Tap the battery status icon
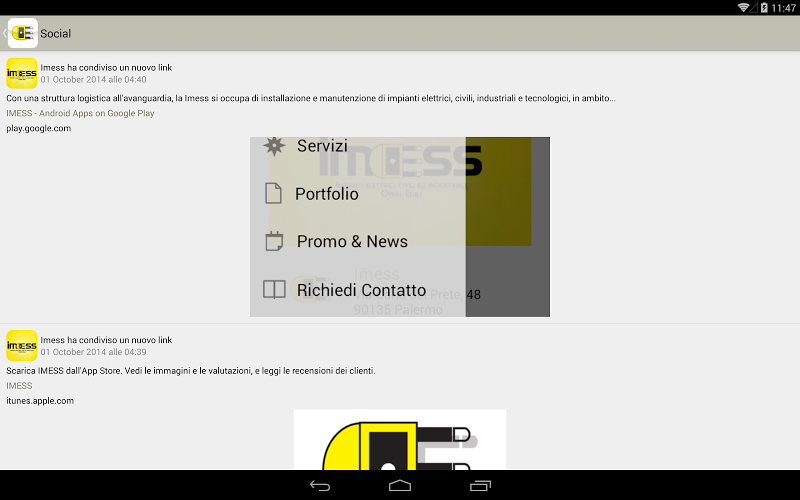This screenshot has width=800, height=500. coord(764,8)
